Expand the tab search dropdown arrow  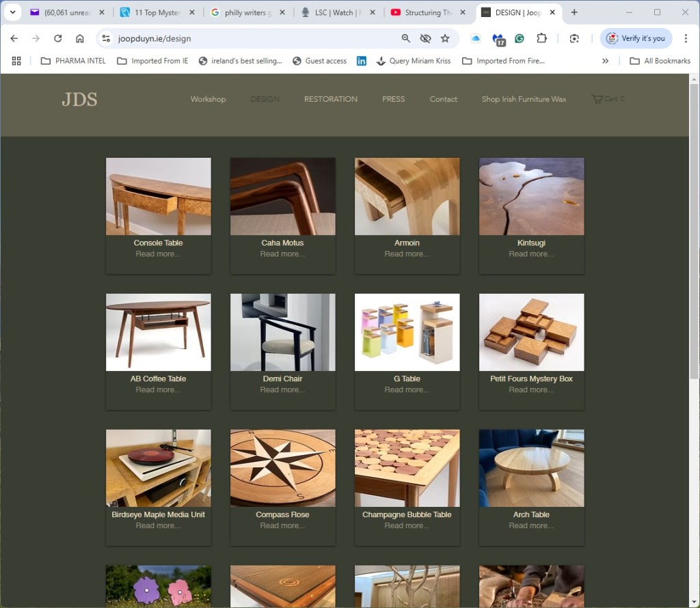12,12
